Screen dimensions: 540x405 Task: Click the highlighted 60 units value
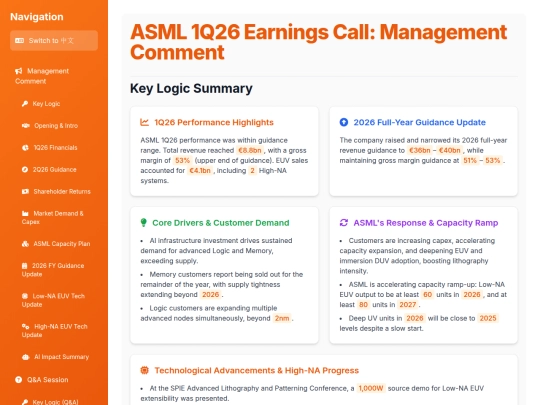427,295
